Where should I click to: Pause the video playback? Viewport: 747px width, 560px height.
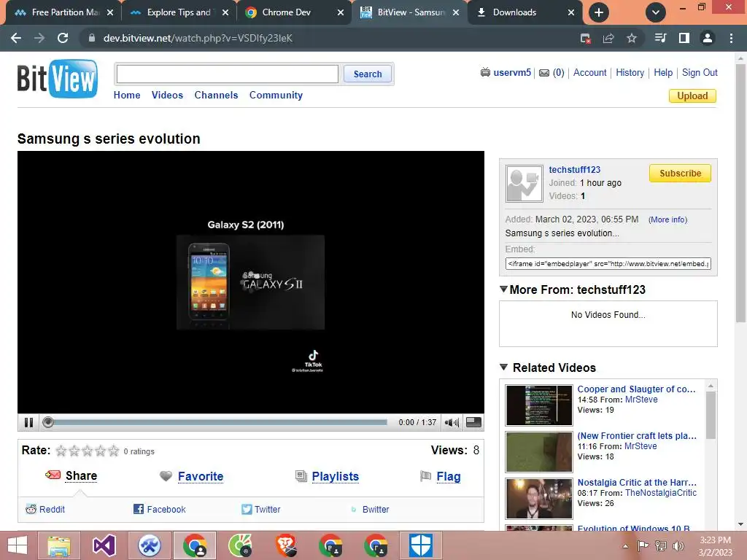coord(28,422)
